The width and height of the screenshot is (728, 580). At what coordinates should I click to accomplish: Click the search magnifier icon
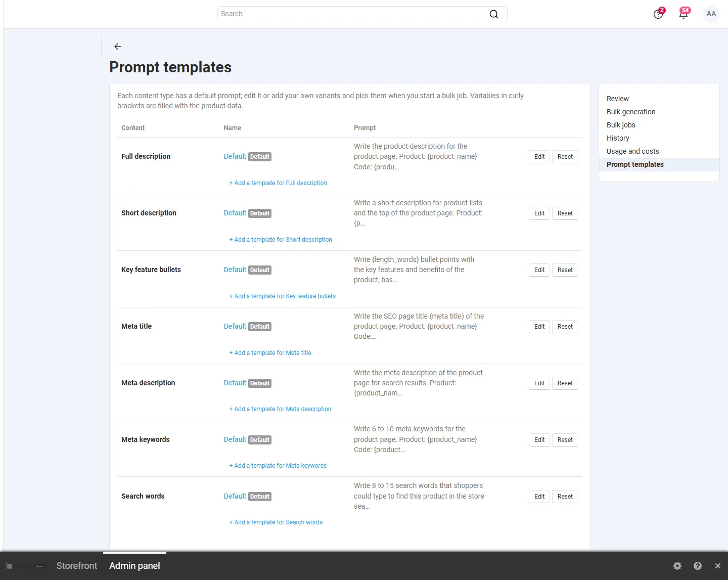coord(494,14)
